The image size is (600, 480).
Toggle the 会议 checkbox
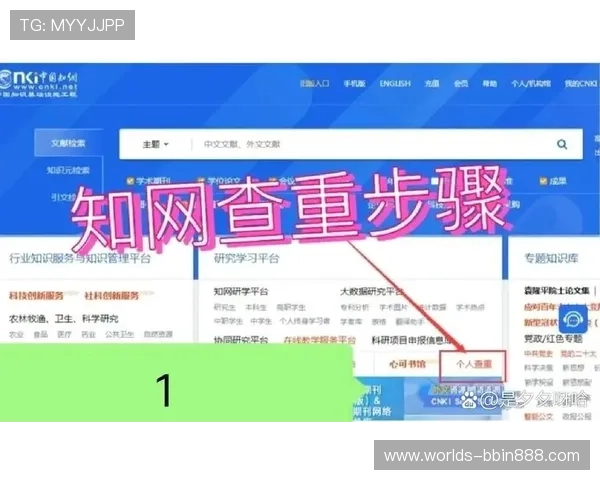point(272,181)
